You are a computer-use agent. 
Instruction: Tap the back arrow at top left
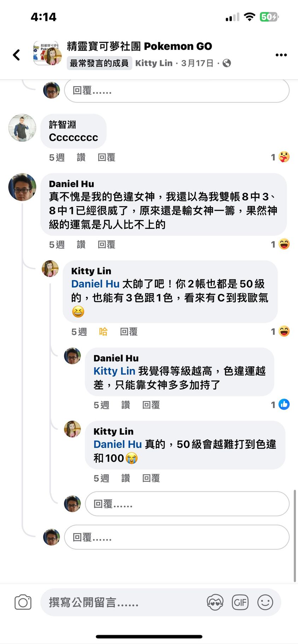click(x=16, y=55)
